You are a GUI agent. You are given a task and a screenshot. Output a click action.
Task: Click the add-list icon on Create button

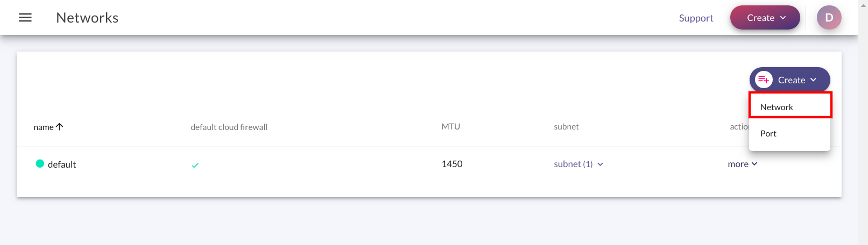(764, 80)
